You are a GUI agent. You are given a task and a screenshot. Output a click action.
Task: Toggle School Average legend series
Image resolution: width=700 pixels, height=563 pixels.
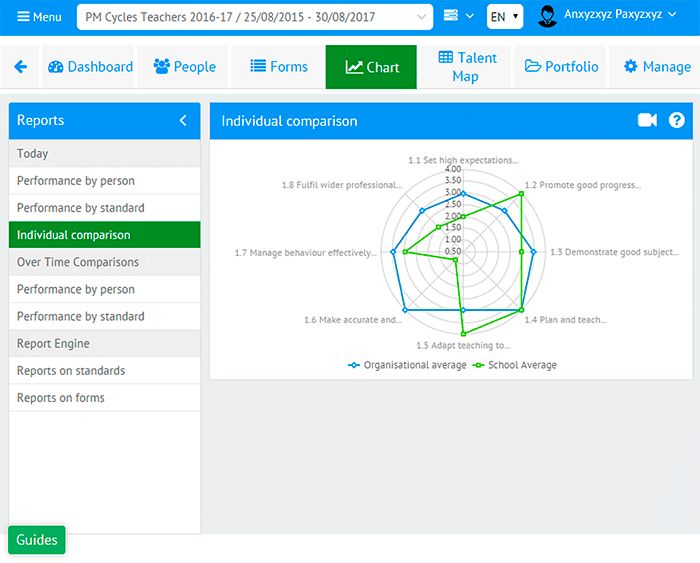click(x=515, y=365)
